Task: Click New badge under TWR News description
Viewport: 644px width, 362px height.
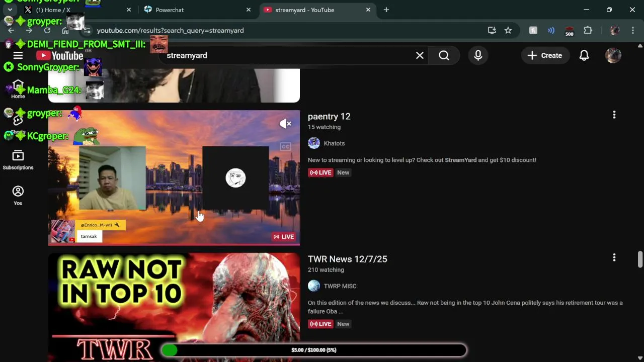Action: (x=343, y=324)
